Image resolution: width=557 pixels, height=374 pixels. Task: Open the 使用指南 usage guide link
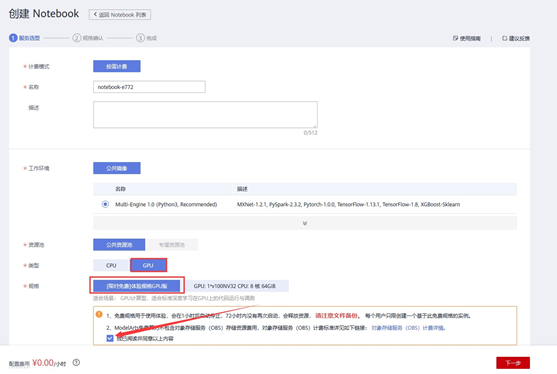(466, 38)
